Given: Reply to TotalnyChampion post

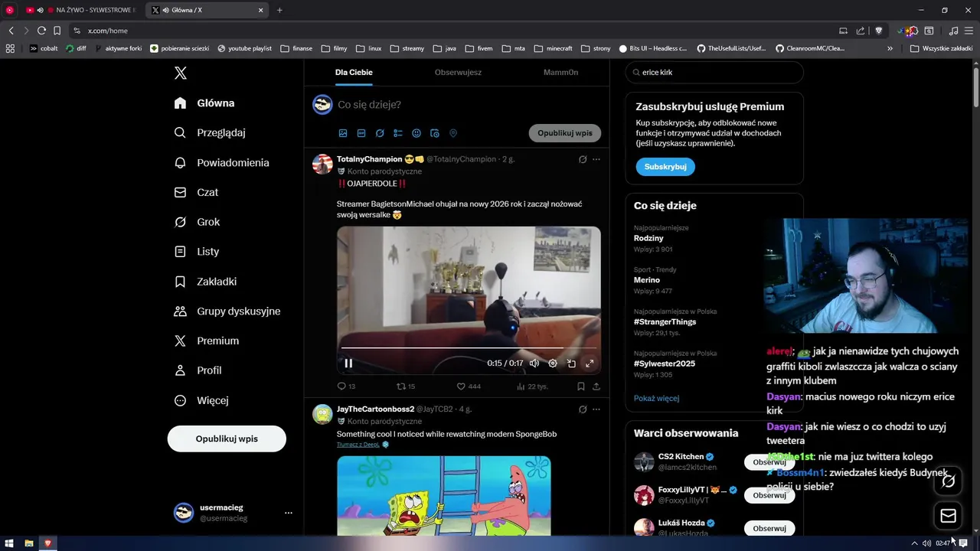Looking at the screenshot, I should (x=346, y=386).
